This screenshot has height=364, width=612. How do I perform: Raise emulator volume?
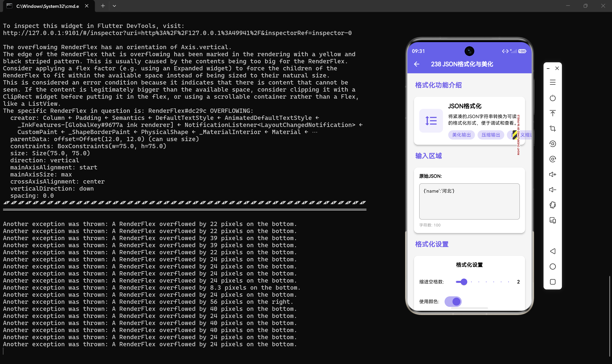pyautogui.click(x=553, y=174)
